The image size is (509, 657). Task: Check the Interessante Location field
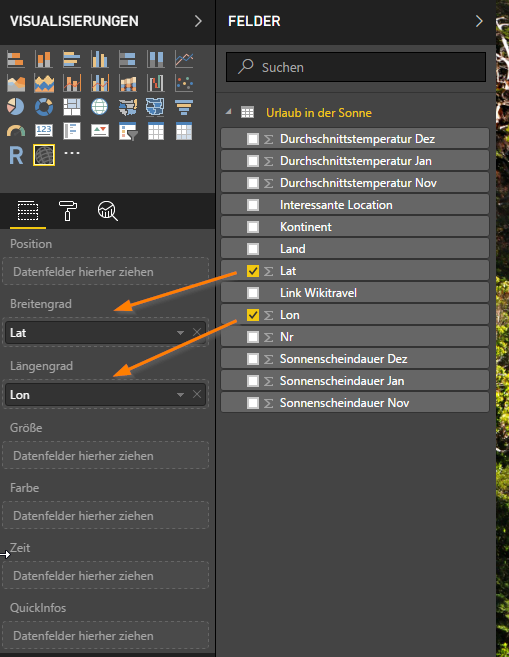pos(253,205)
